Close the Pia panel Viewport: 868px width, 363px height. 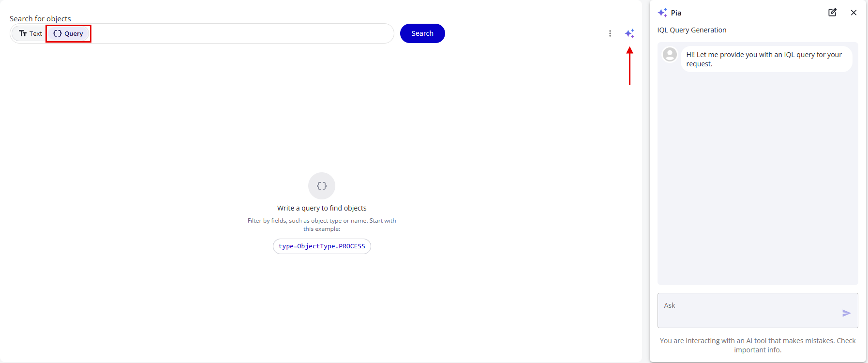coord(853,13)
